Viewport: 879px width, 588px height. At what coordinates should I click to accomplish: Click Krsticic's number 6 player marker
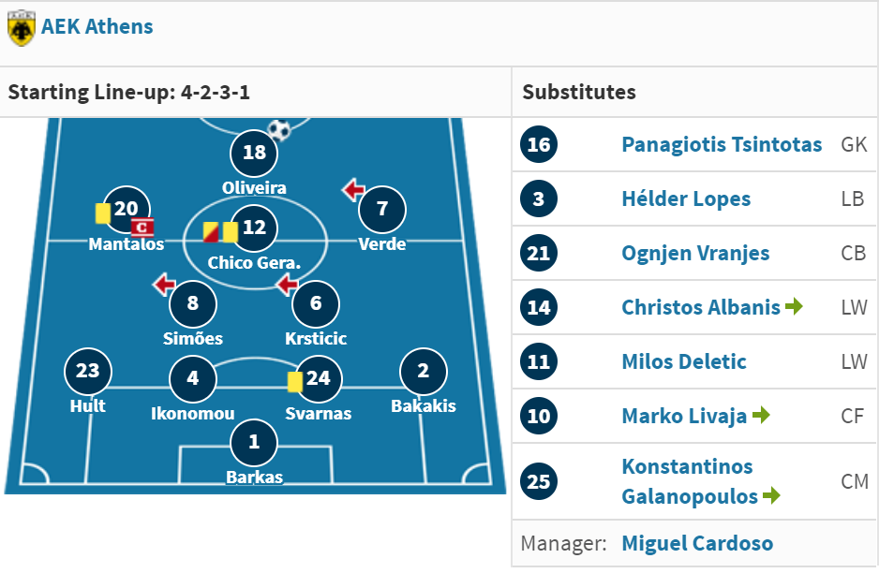coord(316,303)
